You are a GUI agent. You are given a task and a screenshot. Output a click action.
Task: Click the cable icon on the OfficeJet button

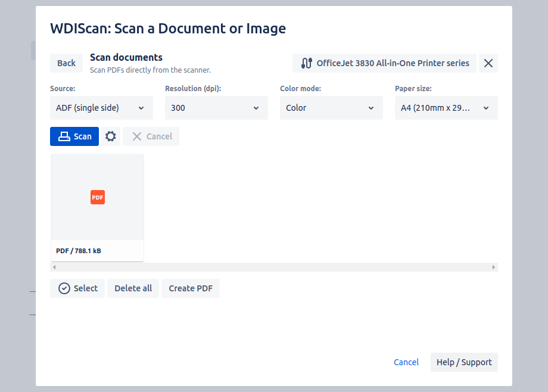pyautogui.click(x=307, y=63)
